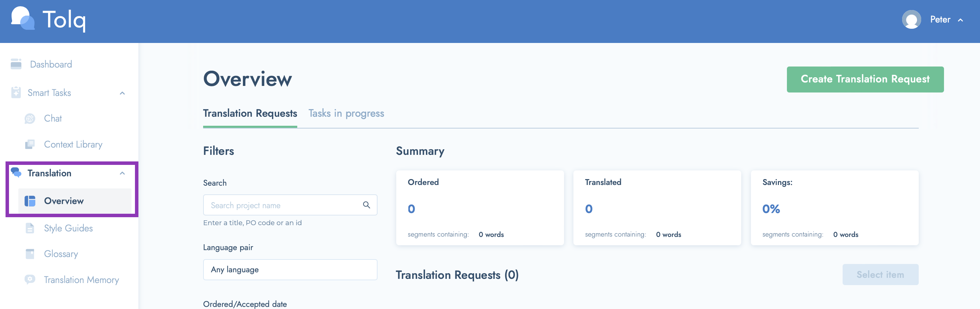Click the Glossary book icon
980x309 pixels.
[30, 254]
